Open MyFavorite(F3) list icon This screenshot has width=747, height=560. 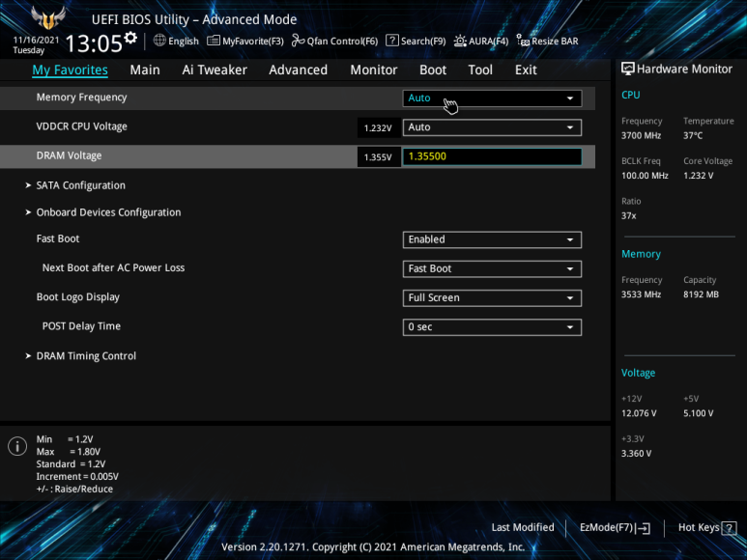tap(214, 41)
